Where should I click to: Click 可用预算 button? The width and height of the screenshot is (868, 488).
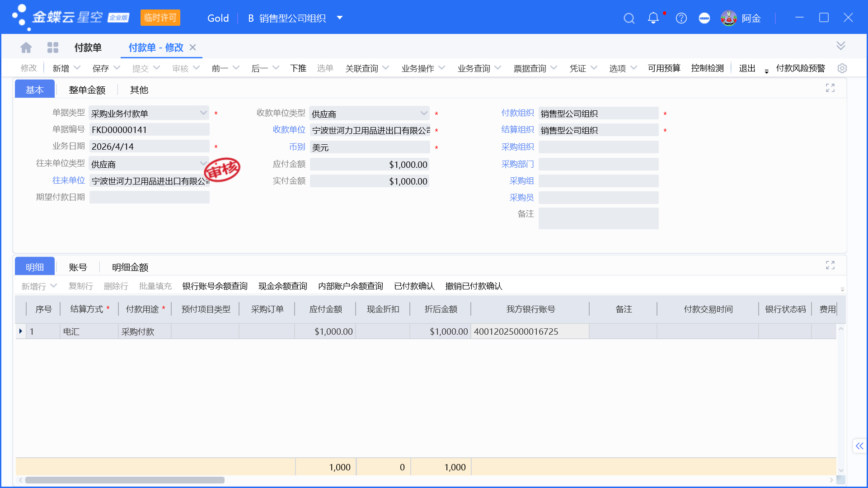pos(664,68)
